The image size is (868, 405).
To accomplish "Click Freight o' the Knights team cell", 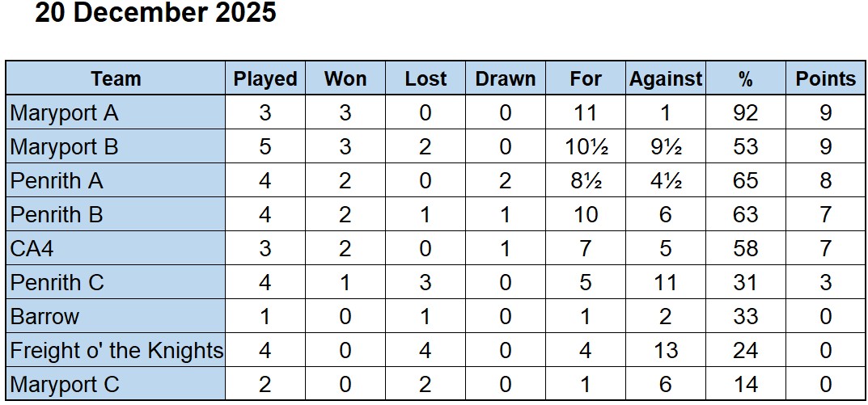I will [x=116, y=351].
